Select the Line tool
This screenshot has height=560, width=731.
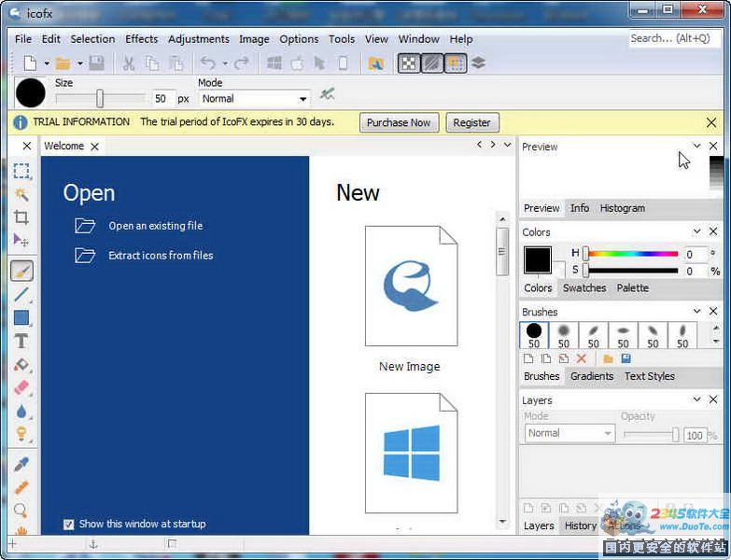21,295
